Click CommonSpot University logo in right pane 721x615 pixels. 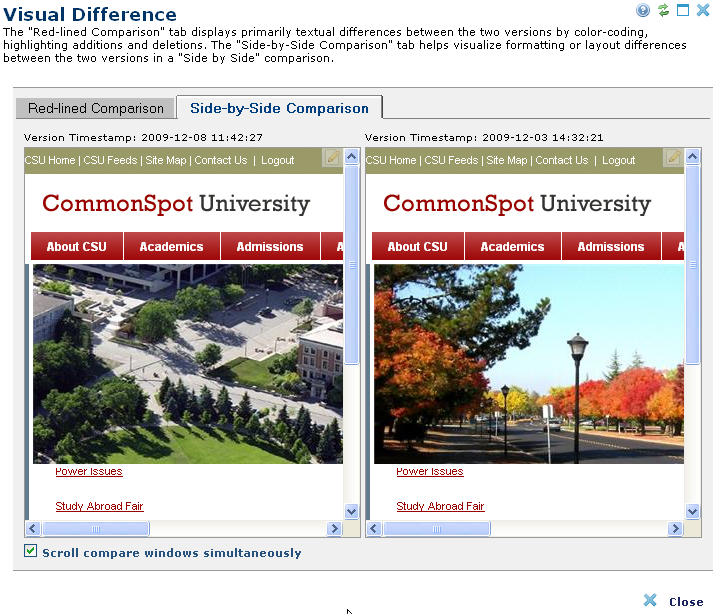pyautogui.click(x=517, y=203)
